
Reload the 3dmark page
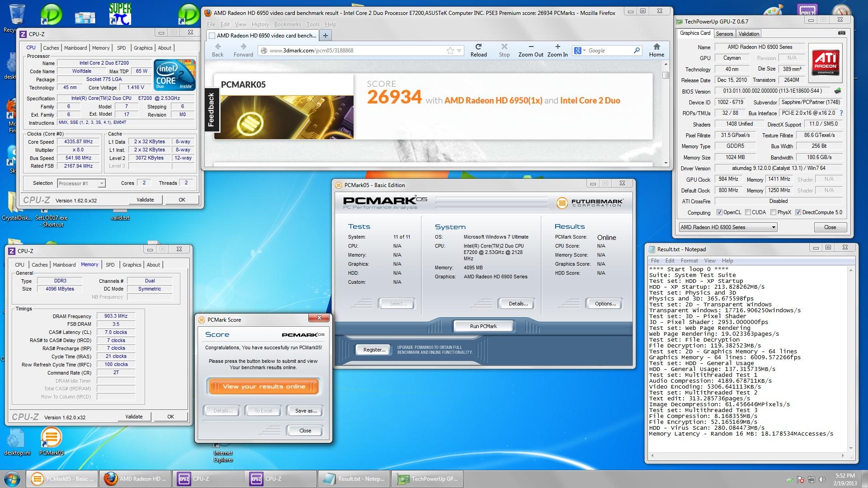pos(478,50)
